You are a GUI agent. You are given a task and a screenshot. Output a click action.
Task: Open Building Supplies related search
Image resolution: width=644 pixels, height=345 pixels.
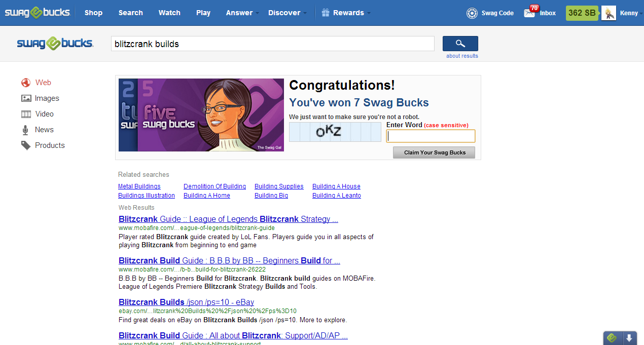click(x=279, y=186)
